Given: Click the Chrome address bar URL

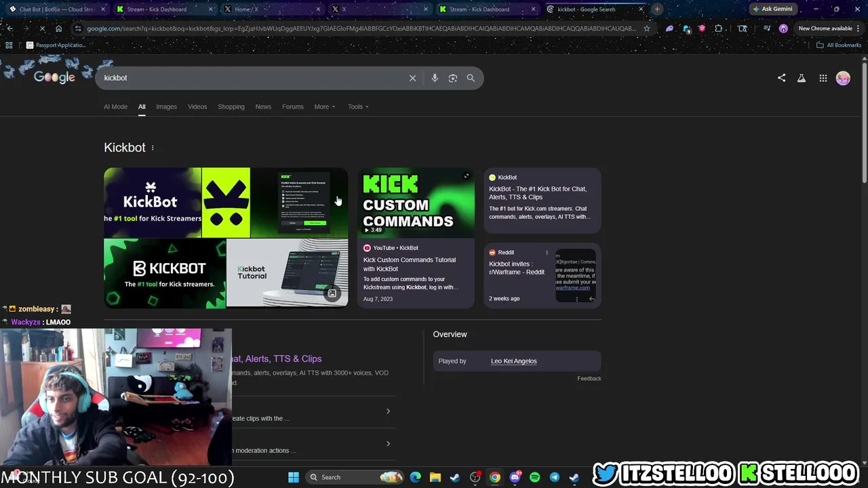Looking at the screenshot, I should click(x=361, y=28).
